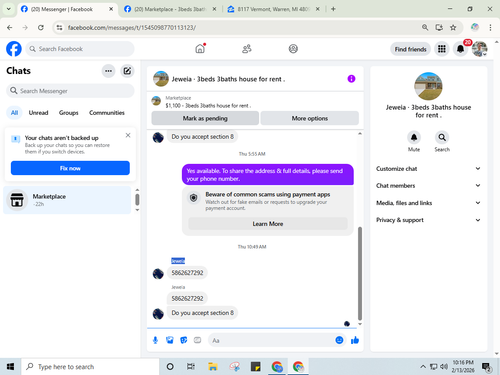The image size is (500, 375).
Task: Open the $1,100 marketplace listing link
Action: click(208, 106)
